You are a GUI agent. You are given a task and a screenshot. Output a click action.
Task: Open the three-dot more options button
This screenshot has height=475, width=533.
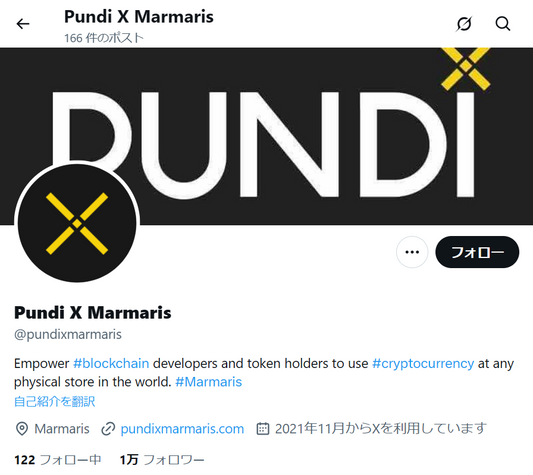click(x=412, y=252)
